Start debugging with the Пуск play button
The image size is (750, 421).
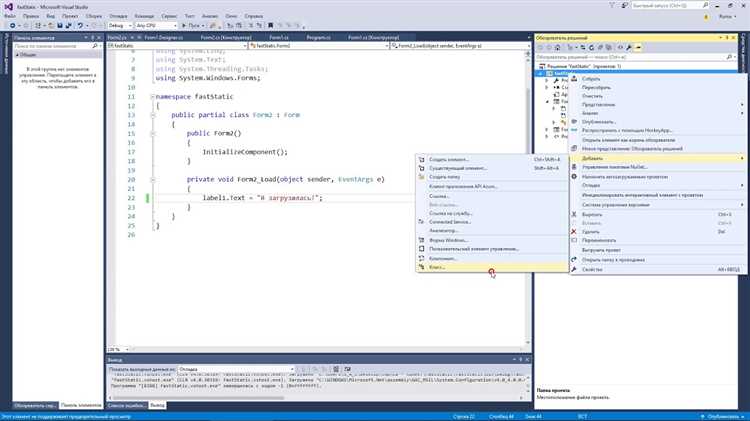pos(192,25)
